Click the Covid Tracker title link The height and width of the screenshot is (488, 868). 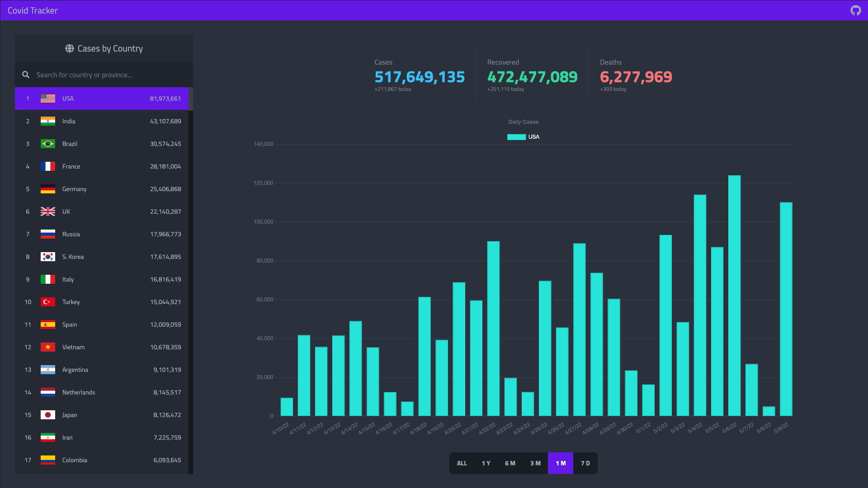pos(33,10)
